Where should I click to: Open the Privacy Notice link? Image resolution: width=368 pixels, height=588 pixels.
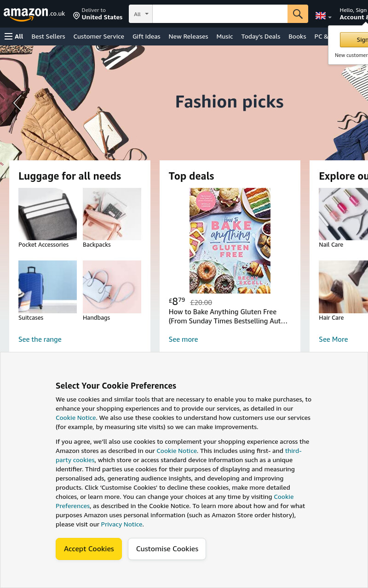coord(121,524)
